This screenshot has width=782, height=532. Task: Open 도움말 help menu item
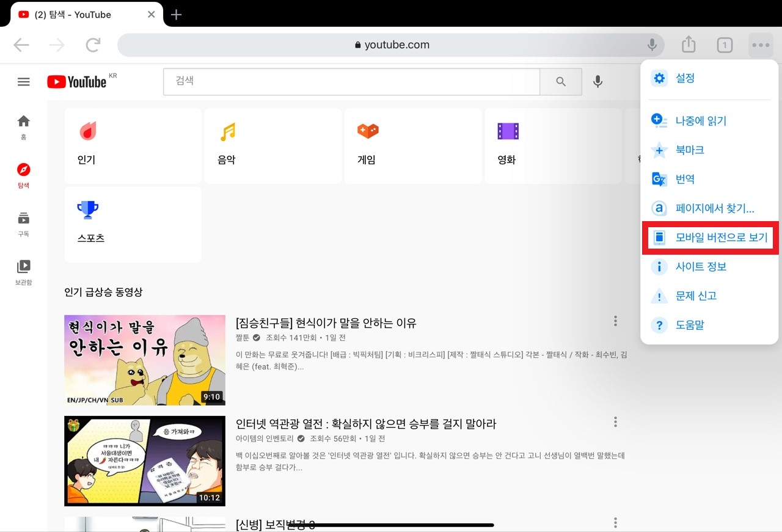point(709,325)
